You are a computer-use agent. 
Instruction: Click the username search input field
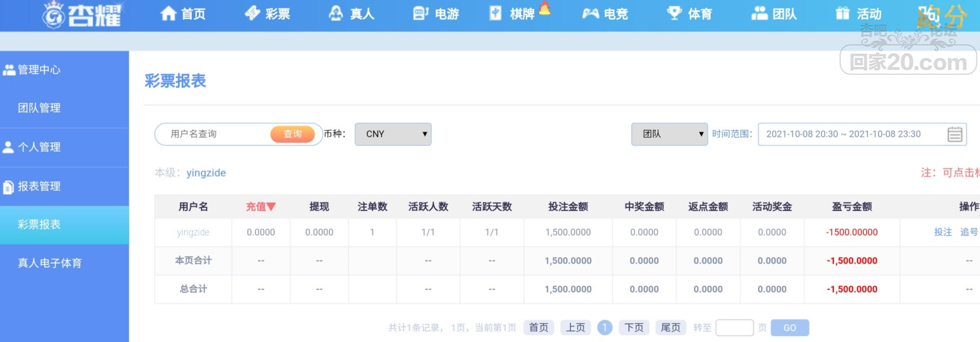tap(216, 134)
